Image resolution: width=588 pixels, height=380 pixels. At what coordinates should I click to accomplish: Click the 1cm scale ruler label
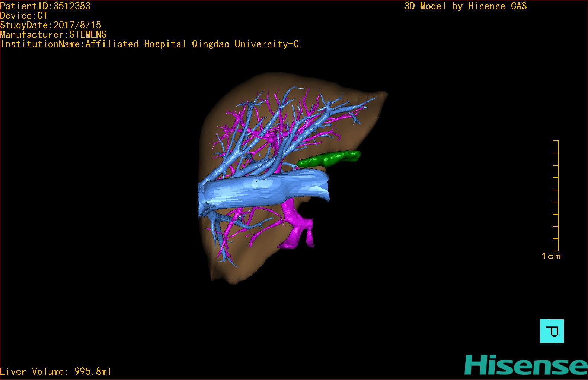coord(551,256)
